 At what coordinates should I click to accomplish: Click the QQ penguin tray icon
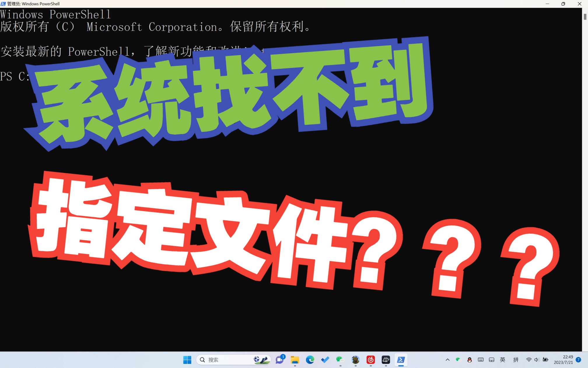point(470,360)
